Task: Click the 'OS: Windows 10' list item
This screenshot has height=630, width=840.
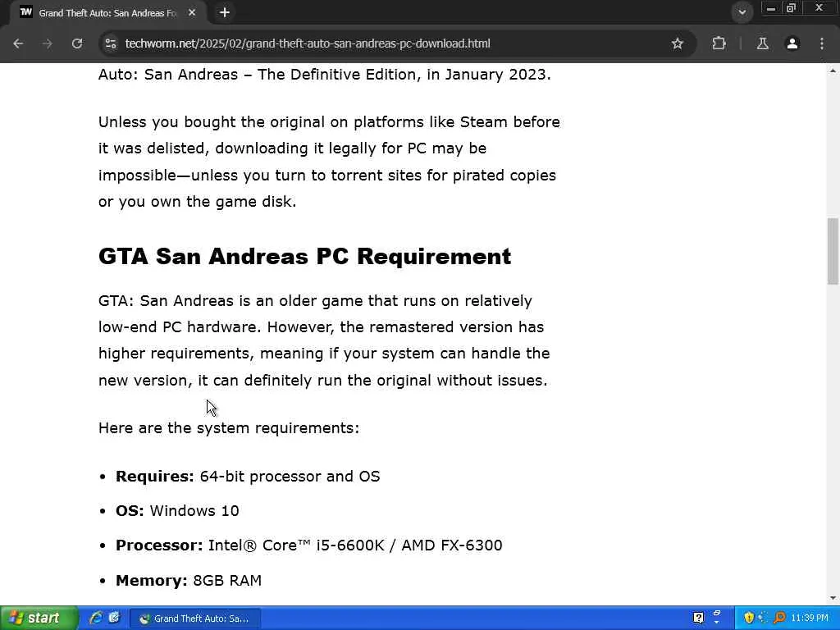Action: pos(177,510)
